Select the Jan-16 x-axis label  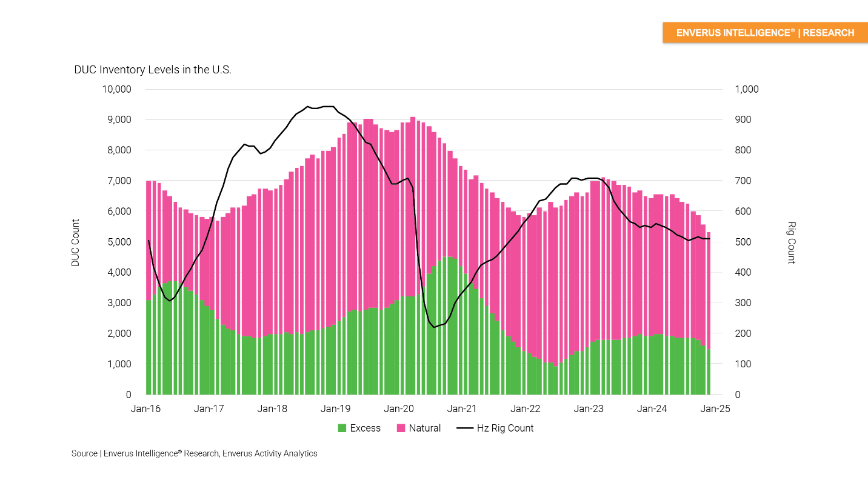pos(146,409)
